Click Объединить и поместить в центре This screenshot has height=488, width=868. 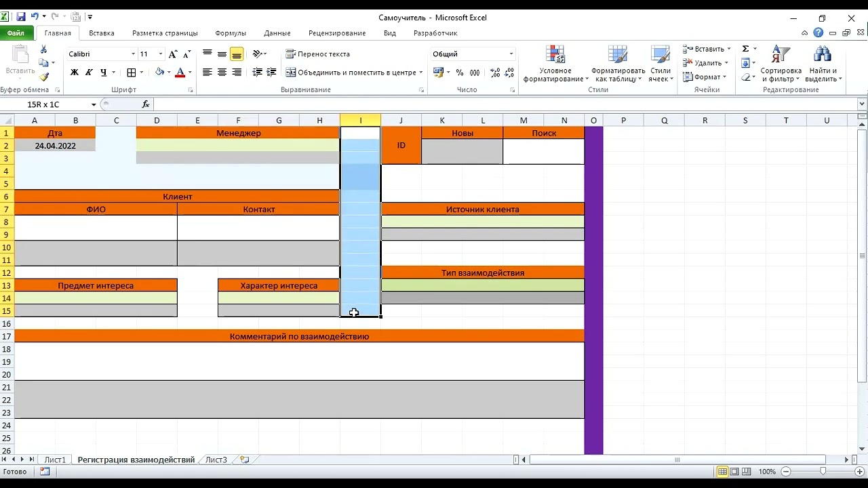(351, 73)
